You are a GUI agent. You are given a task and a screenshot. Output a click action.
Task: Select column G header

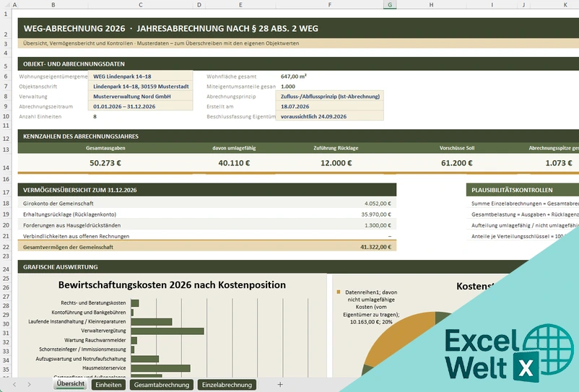click(390, 5)
